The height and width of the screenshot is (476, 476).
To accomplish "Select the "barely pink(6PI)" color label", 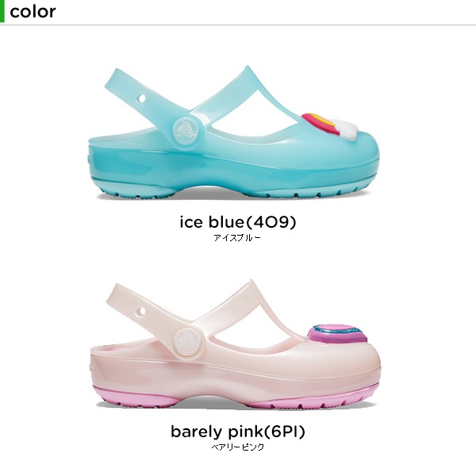I will pyautogui.click(x=238, y=432).
